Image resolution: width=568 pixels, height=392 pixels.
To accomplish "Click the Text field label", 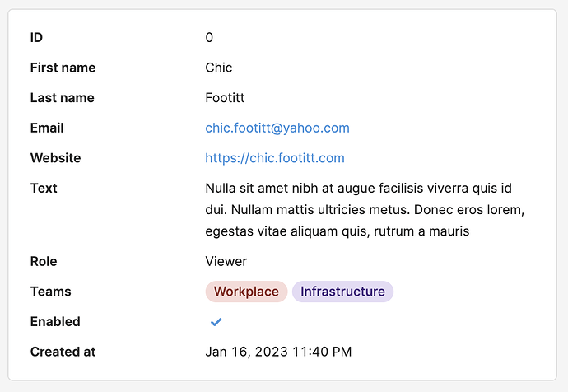I will click(44, 188).
